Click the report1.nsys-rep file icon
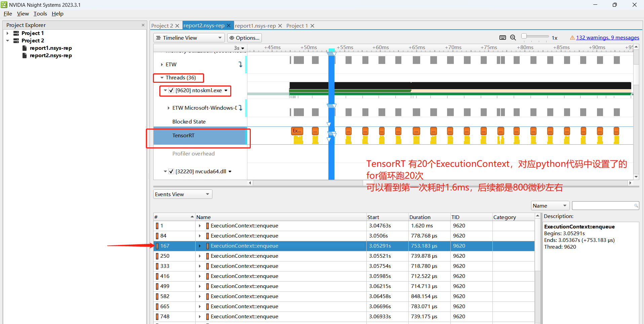Image resolution: width=644 pixels, height=324 pixels. tap(25, 48)
